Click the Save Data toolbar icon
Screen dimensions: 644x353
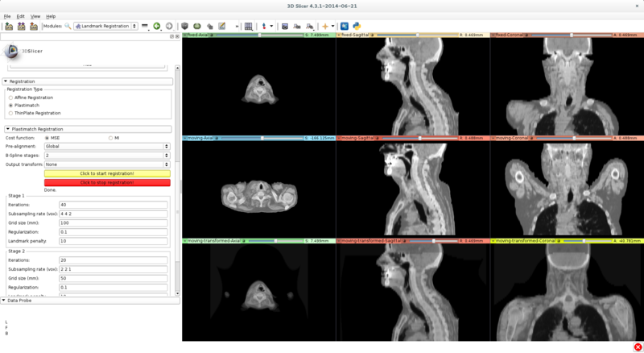tap(34, 27)
